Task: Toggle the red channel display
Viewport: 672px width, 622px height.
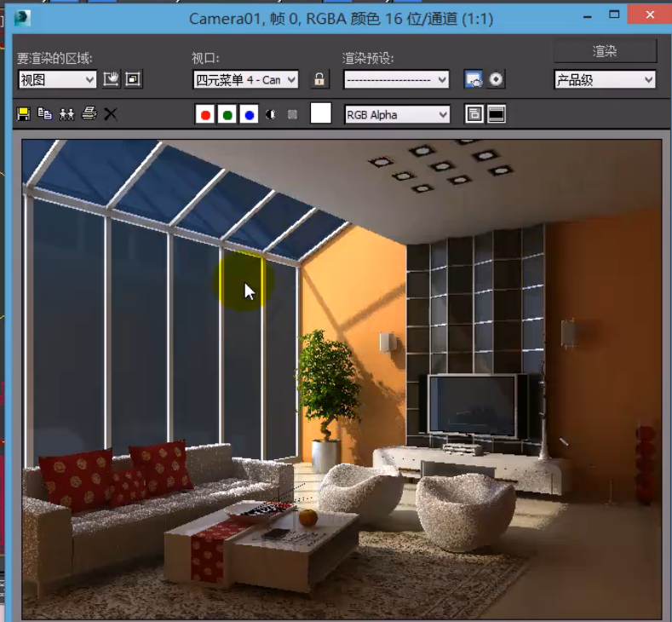Action: click(204, 114)
